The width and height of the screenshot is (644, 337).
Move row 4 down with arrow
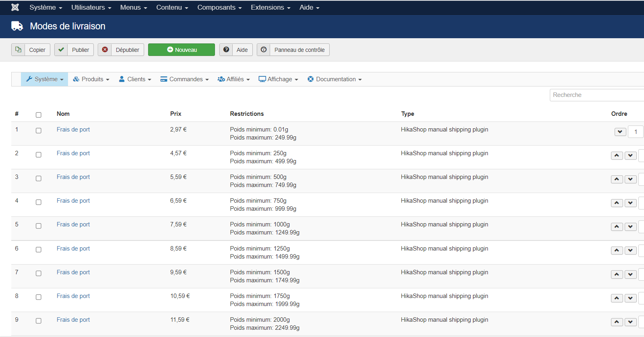(x=630, y=203)
